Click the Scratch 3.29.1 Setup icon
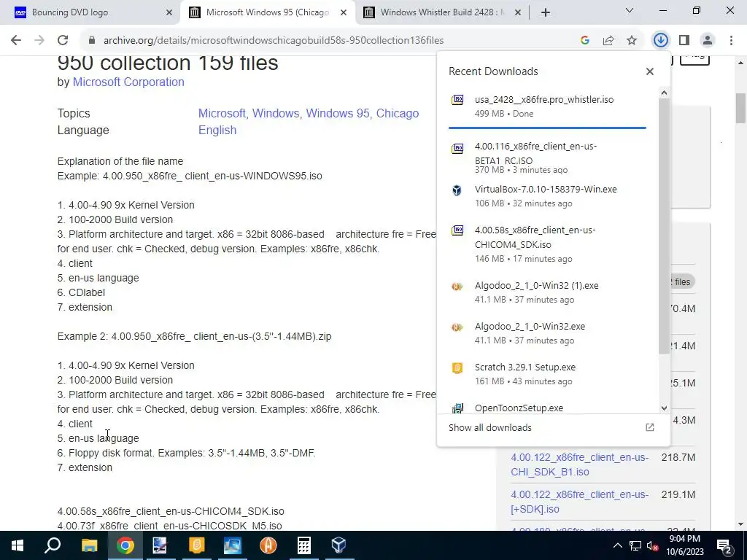The width and height of the screenshot is (747, 560). (457, 368)
